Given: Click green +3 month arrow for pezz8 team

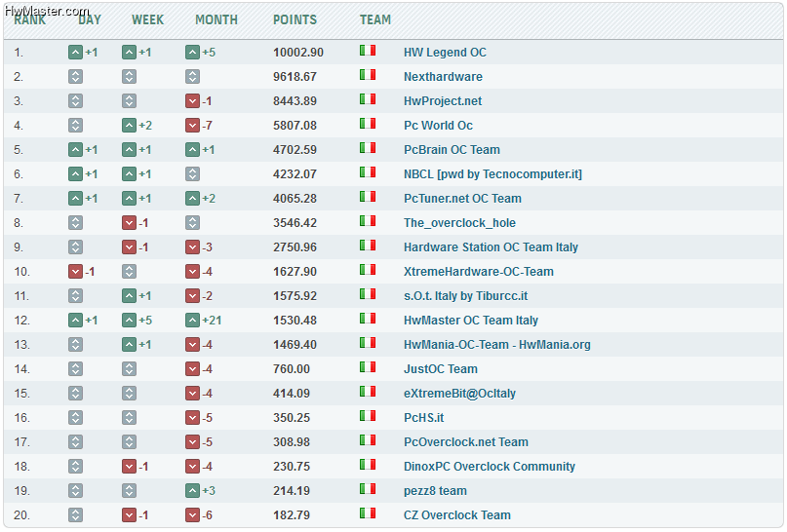Looking at the screenshot, I should [x=192, y=490].
